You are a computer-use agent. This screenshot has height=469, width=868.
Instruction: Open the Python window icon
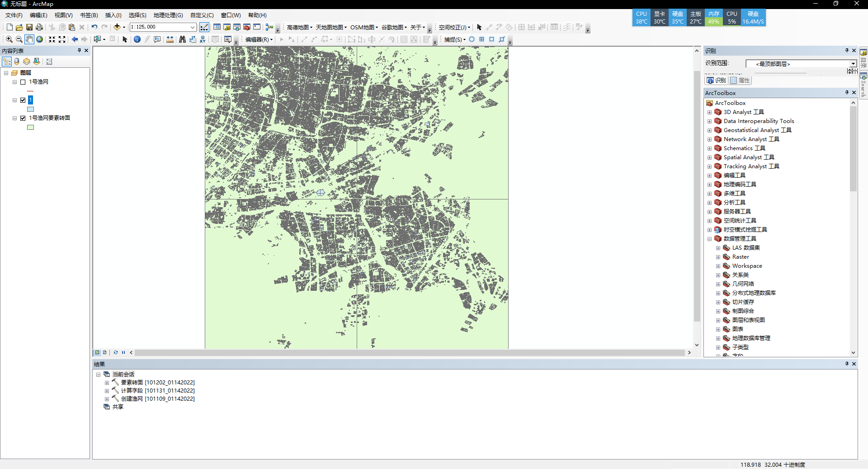(x=257, y=27)
